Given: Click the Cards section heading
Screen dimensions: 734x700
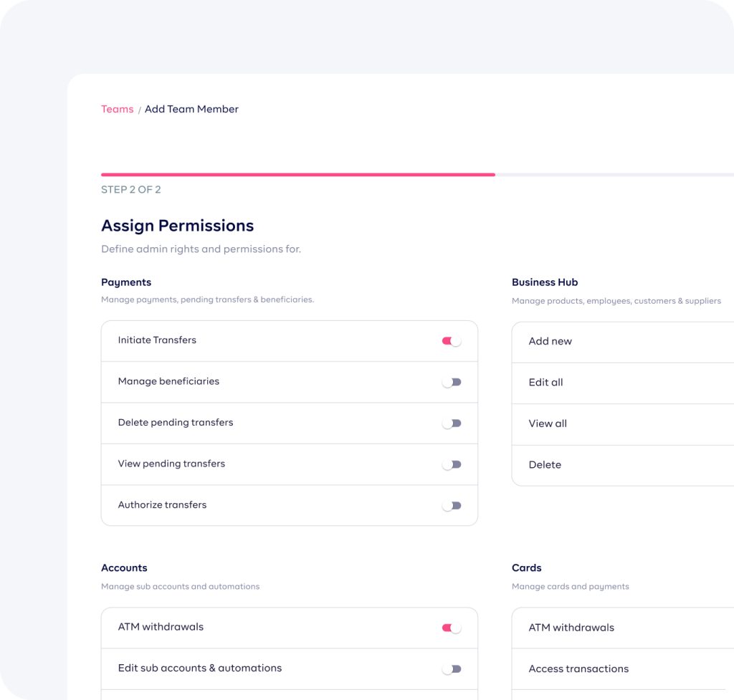Looking at the screenshot, I should coord(527,567).
